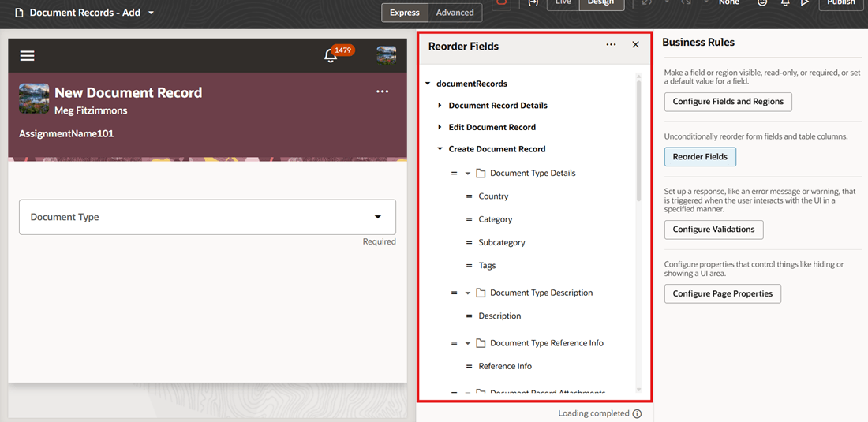Click drag handle for Document Type Description
The image size is (868, 422).
tap(454, 293)
